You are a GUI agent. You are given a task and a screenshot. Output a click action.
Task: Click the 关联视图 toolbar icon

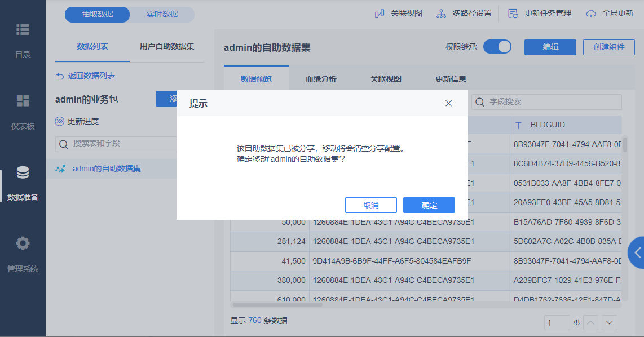(x=380, y=14)
